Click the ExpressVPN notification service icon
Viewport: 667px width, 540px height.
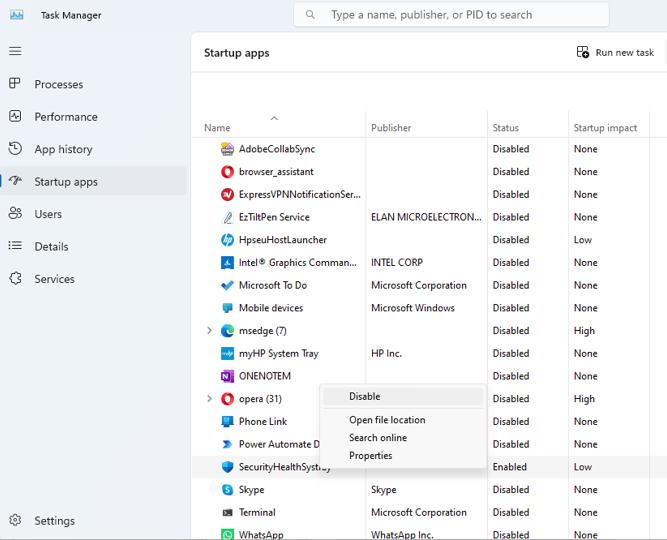tap(227, 194)
